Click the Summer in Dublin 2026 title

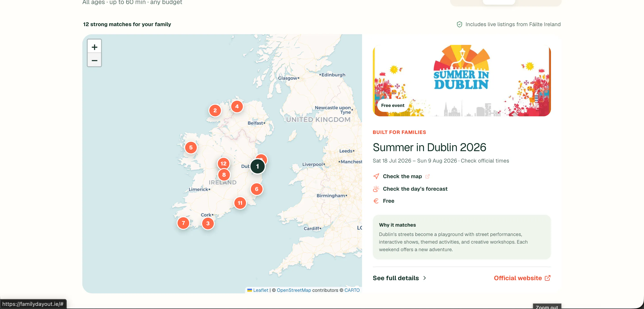(x=429, y=147)
